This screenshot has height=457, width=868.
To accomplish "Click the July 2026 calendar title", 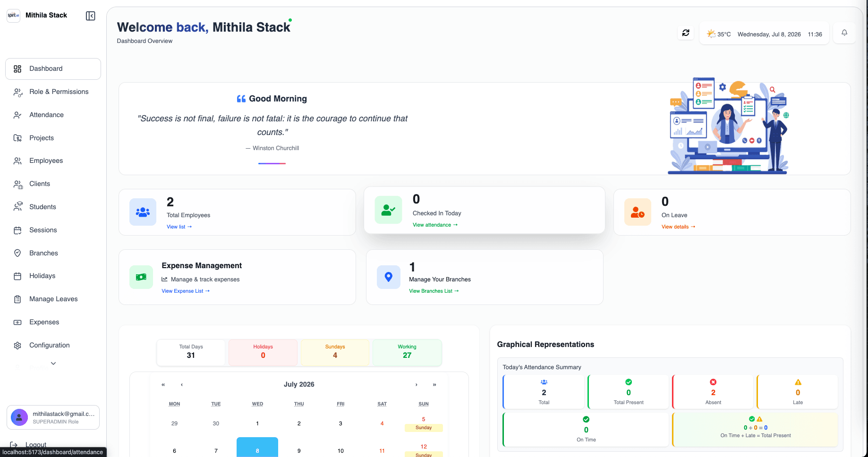I will [299, 385].
